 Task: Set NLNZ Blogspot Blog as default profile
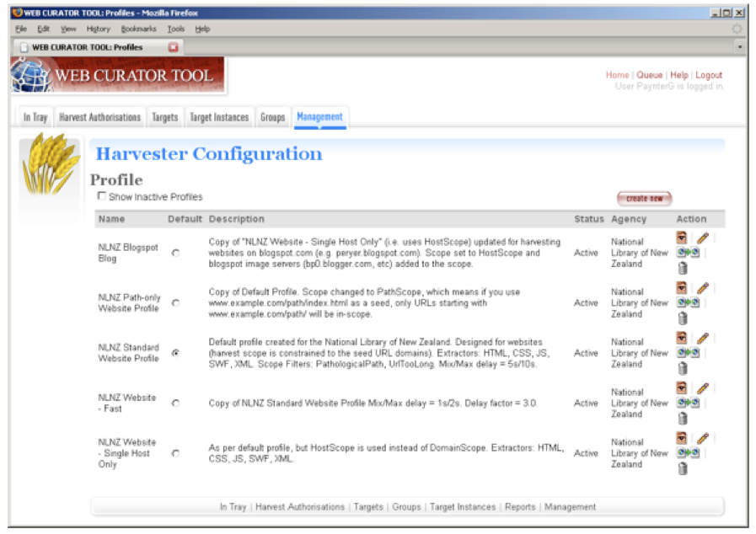pos(175,254)
